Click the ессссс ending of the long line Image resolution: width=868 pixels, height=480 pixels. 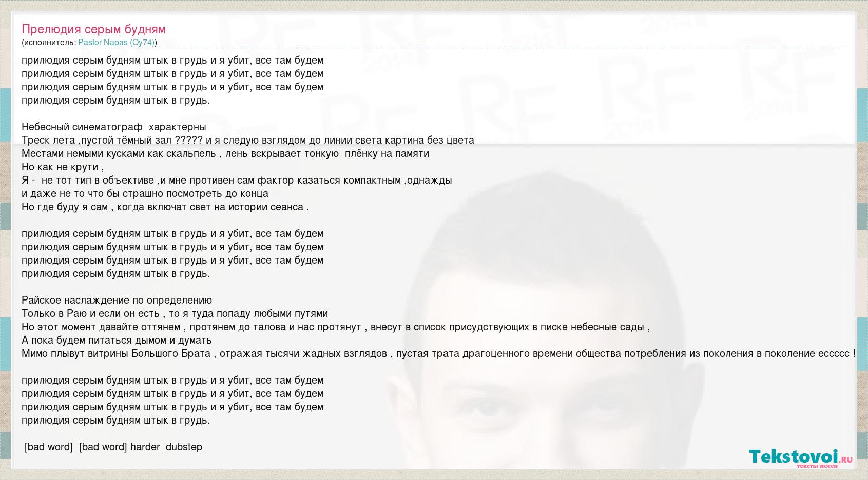(x=833, y=354)
